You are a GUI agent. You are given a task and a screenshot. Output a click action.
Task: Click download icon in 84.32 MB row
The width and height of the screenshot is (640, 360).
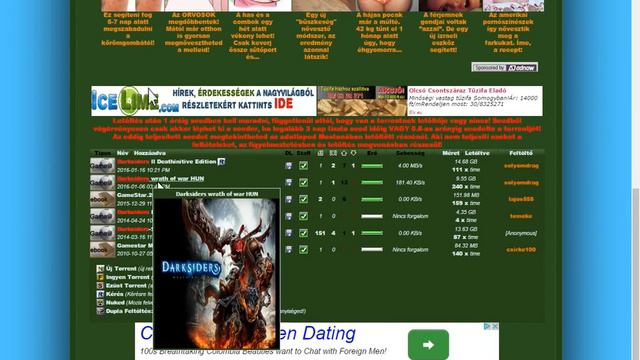tap(289, 249)
